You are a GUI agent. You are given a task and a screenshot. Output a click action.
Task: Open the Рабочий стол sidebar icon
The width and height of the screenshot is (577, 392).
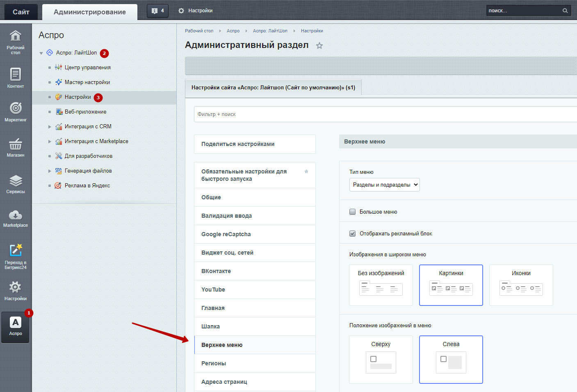pyautogui.click(x=16, y=42)
